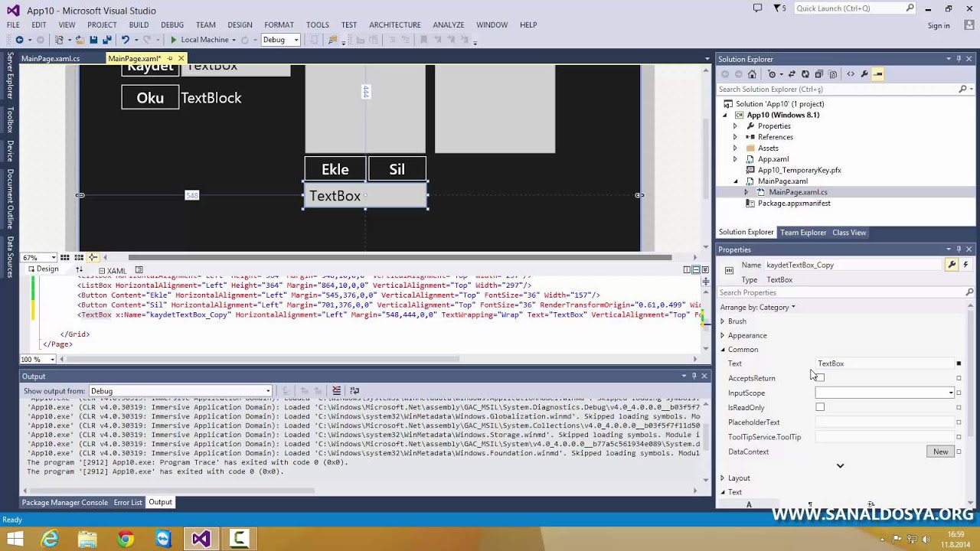Viewport: 980px width, 551px height.
Task: Click the Clear All output icon
Action: [336, 391]
